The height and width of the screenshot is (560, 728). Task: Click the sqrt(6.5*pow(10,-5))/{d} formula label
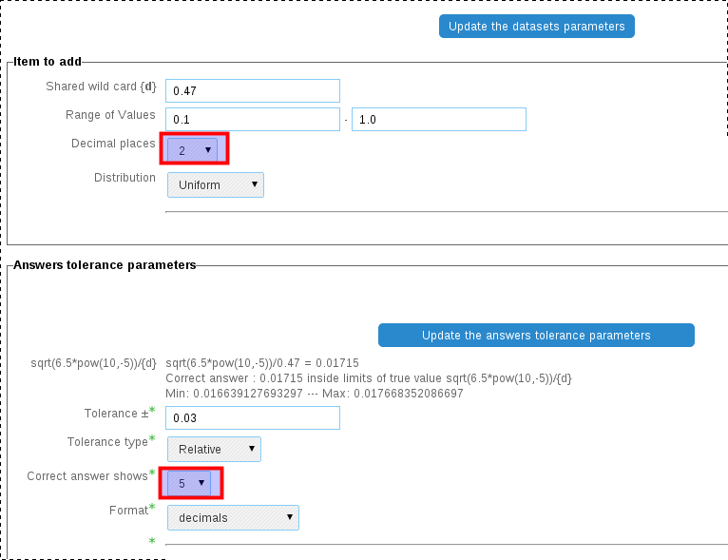pos(94,363)
